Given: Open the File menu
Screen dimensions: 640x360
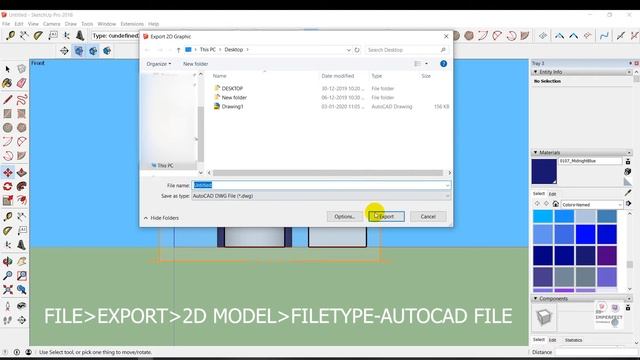Looking at the screenshot, I should pos(6,24).
